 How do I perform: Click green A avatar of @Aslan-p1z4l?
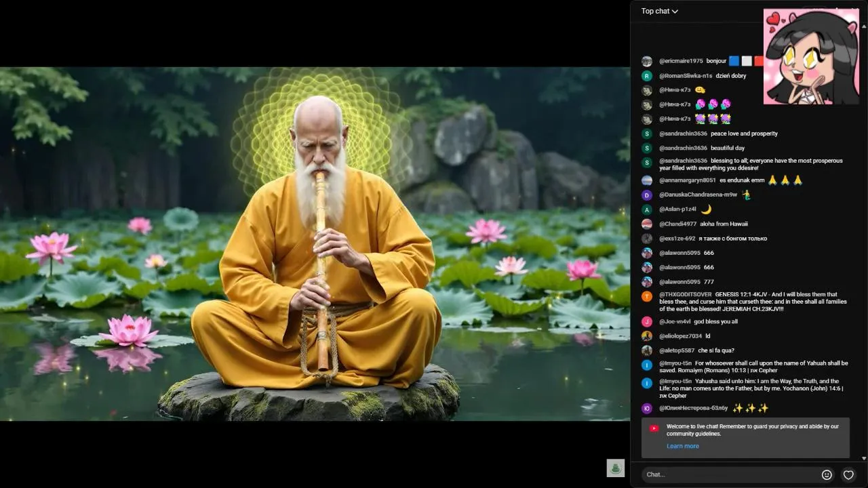tap(647, 209)
